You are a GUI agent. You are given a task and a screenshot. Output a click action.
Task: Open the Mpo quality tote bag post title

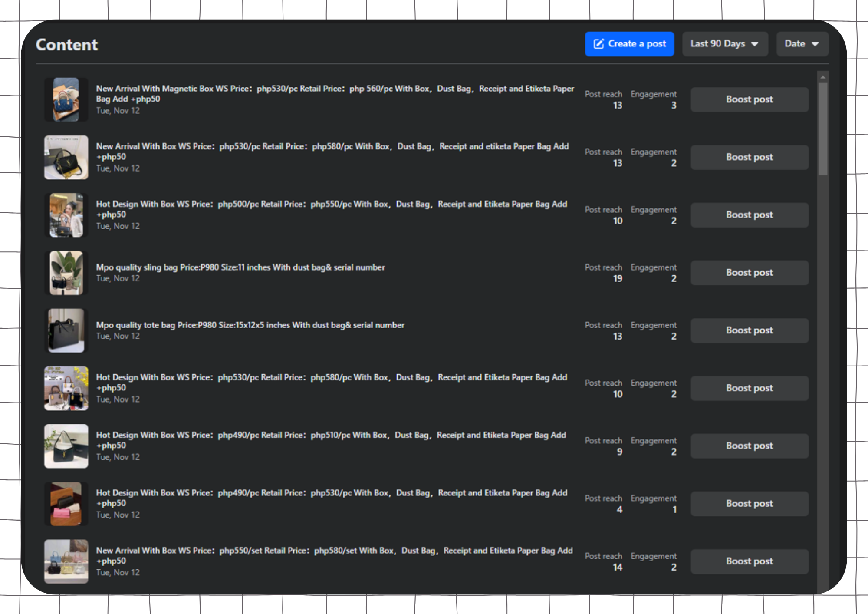[250, 325]
